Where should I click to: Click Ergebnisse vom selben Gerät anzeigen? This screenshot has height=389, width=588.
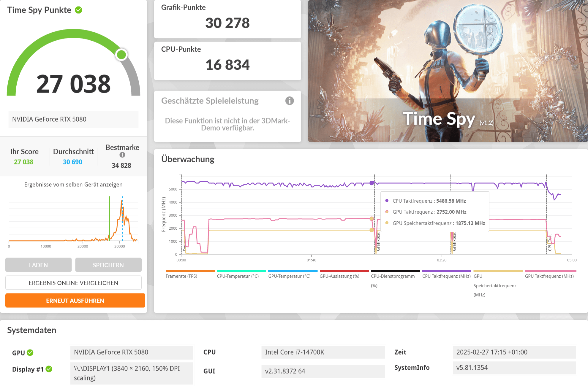coord(73,185)
